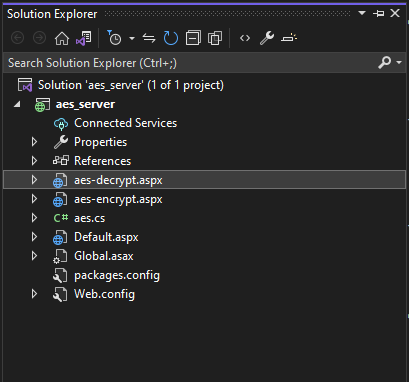The height and width of the screenshot is (382, 409).
Task: Toggle Sync with Active Document arrows
Action: [x=149, y=38]
